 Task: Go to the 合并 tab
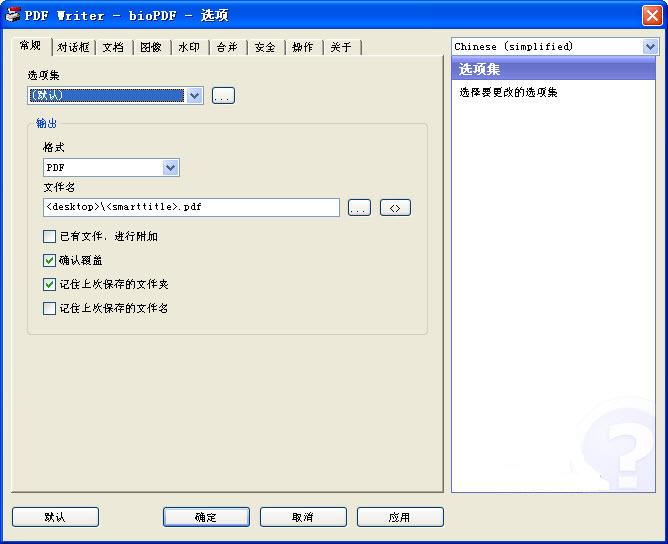click(227, 47)
